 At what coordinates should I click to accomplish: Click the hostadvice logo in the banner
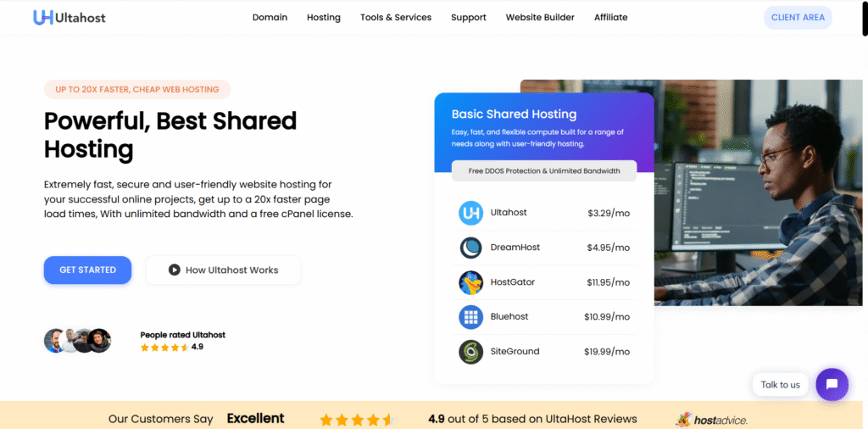pos(711,419)
